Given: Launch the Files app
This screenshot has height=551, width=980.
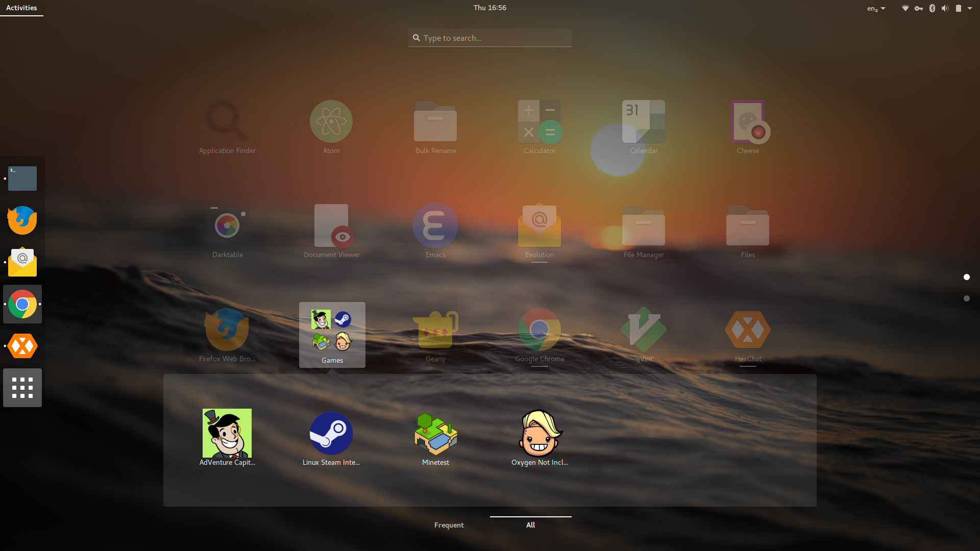Looking at the screenshot, I should (x=748, y=232).
